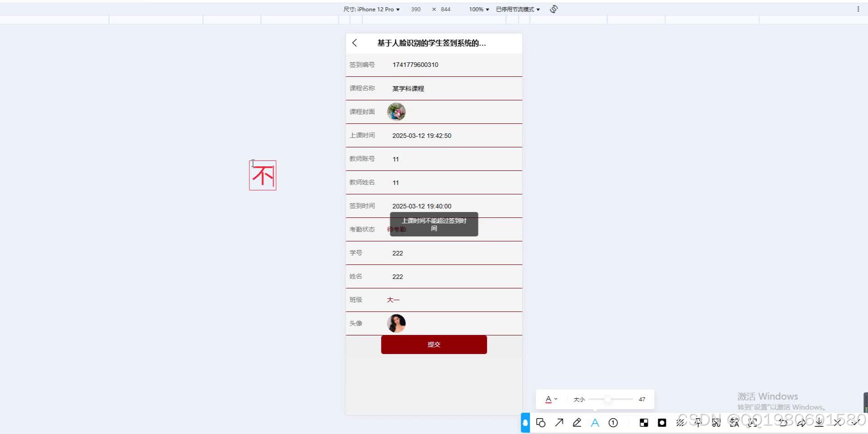Open the undo annotation icon
868x434 pixels.
[783, 423]
